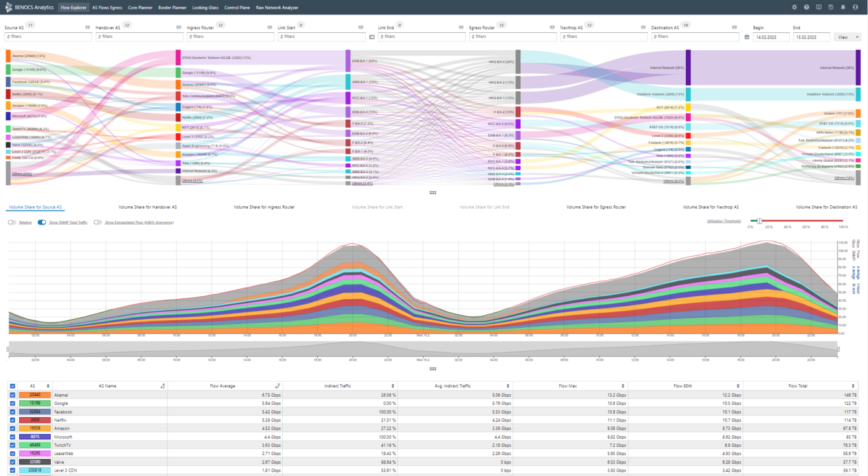Click the Utilization Thresholds label link
Screen dimensions: 868x476
coord(724,221)
